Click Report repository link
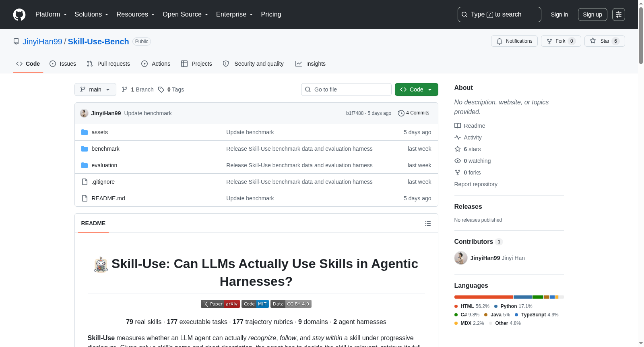The width and height of the screenshot is (644, 347). tap(476, 184)
